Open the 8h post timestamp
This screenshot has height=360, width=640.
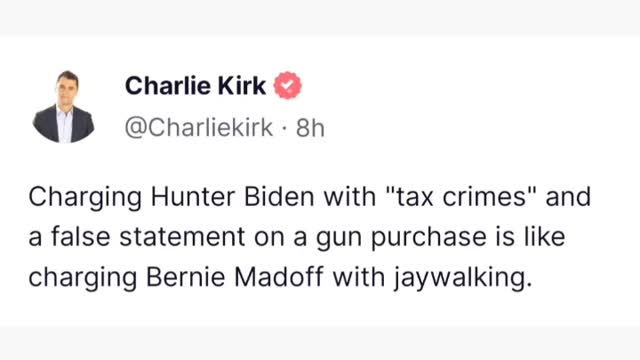310,128
